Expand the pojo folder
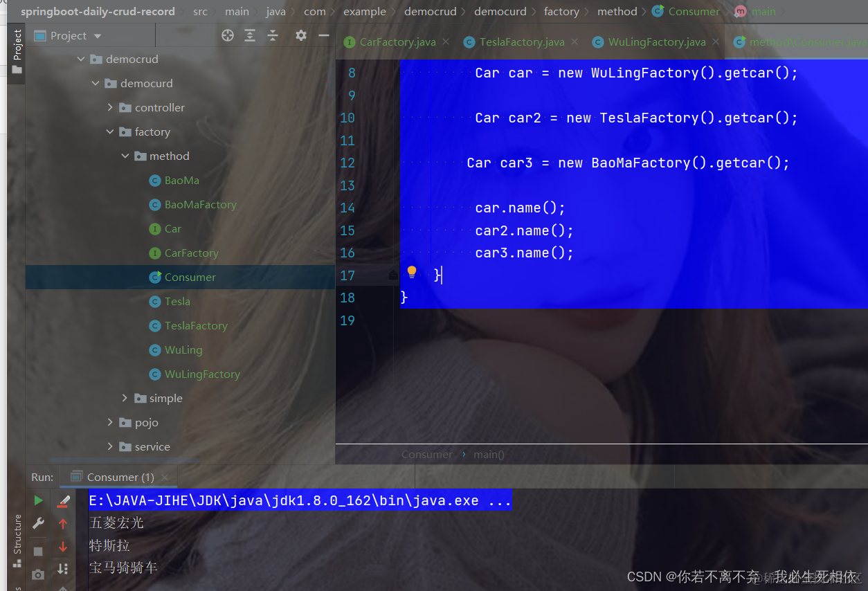The image size is (868, 591). pos(110,423)
